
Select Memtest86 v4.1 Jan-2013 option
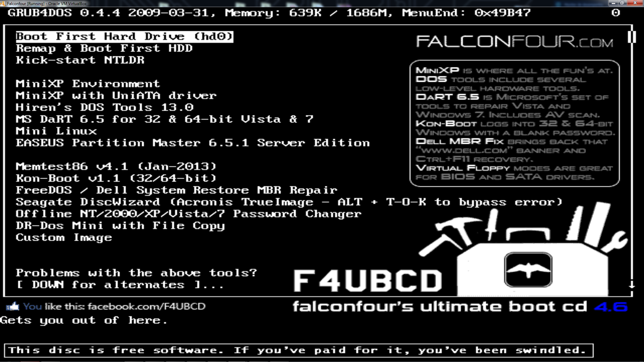[x=116, y=166]
